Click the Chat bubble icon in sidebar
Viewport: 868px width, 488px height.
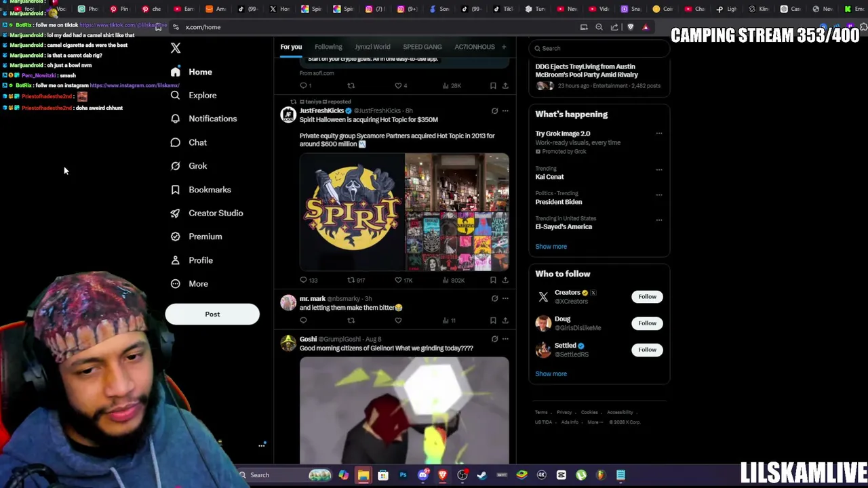point(176,142)
